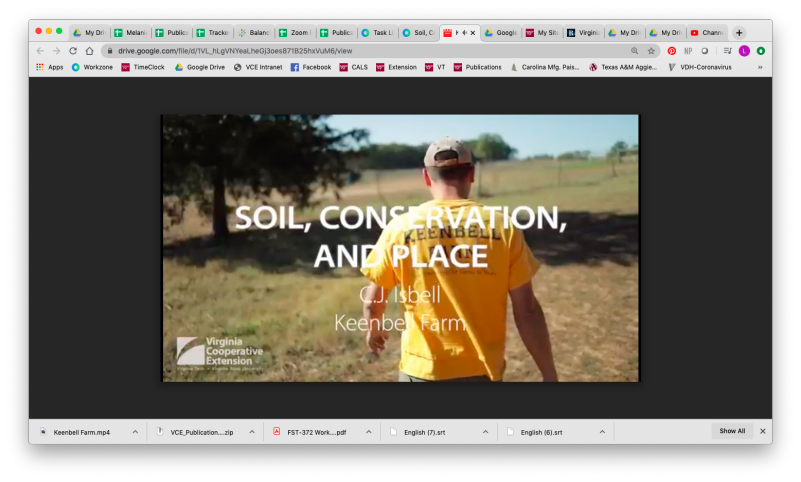Viewport: 801px width, 482px height.
Task: Open the CALS bookmark
Action: point(354,67)
